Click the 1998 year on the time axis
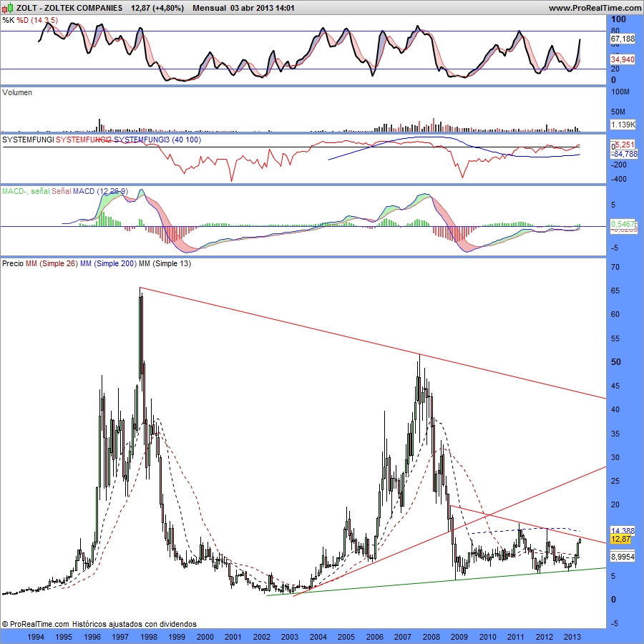 pyautogui.click(x=149, y=637)
